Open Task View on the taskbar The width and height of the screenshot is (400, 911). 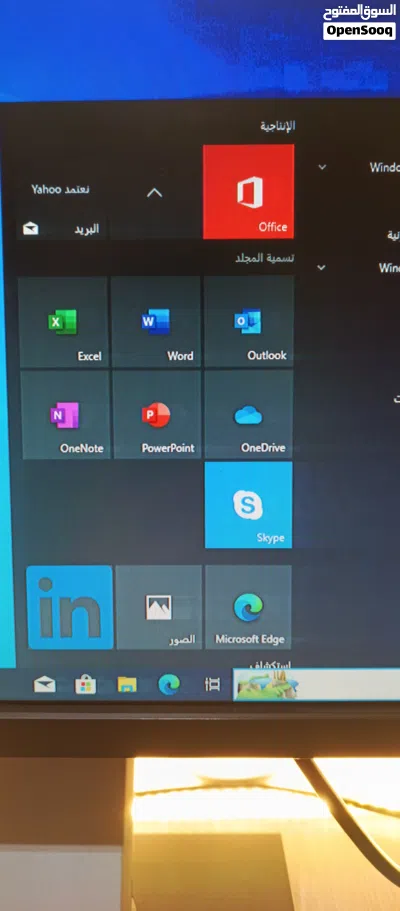pos(212,684)
